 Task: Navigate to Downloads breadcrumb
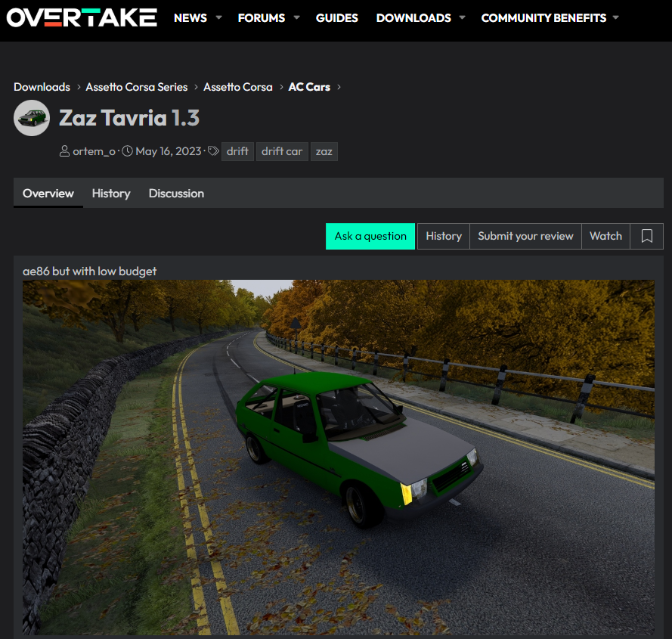point(42,87)
